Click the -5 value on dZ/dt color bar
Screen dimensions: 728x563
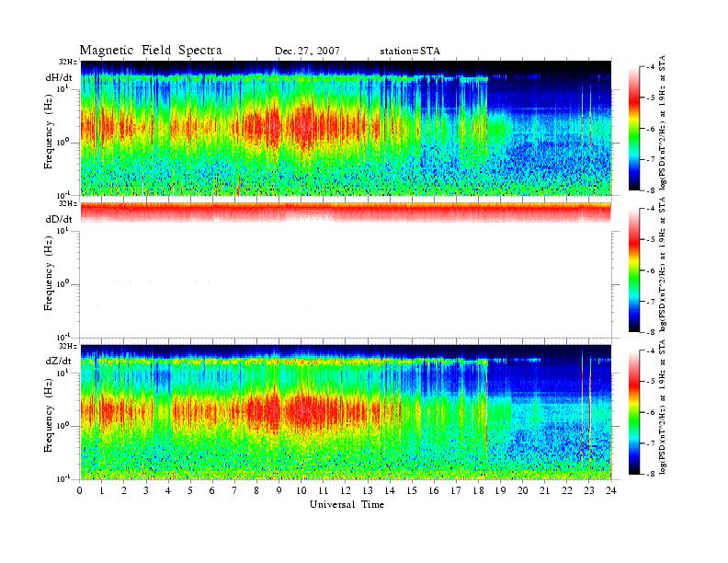click(651, 382)
